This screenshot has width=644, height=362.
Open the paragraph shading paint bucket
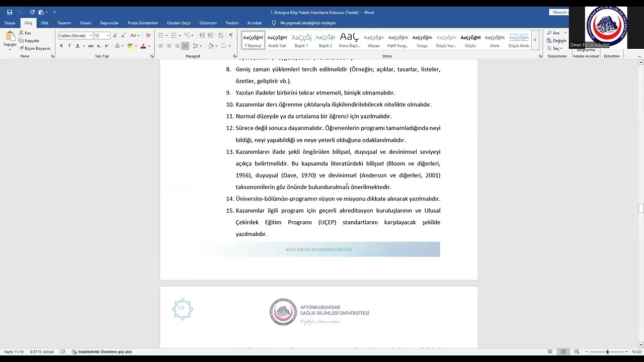coord(211,46)
